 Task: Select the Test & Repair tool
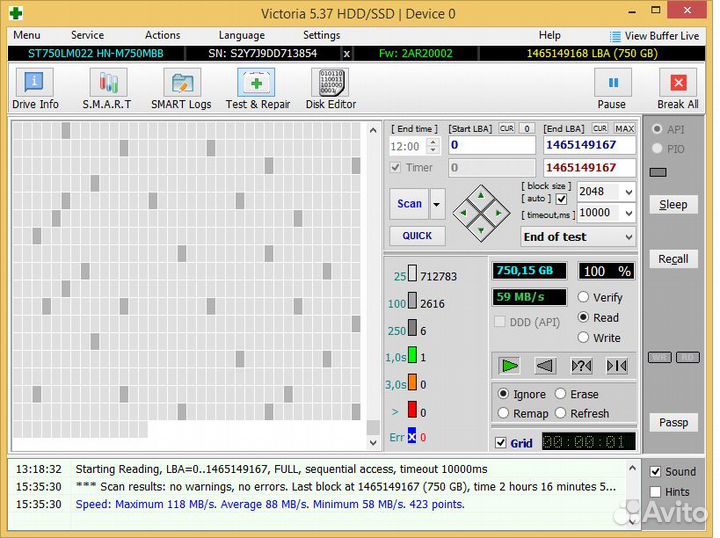(x=257, y=89)
